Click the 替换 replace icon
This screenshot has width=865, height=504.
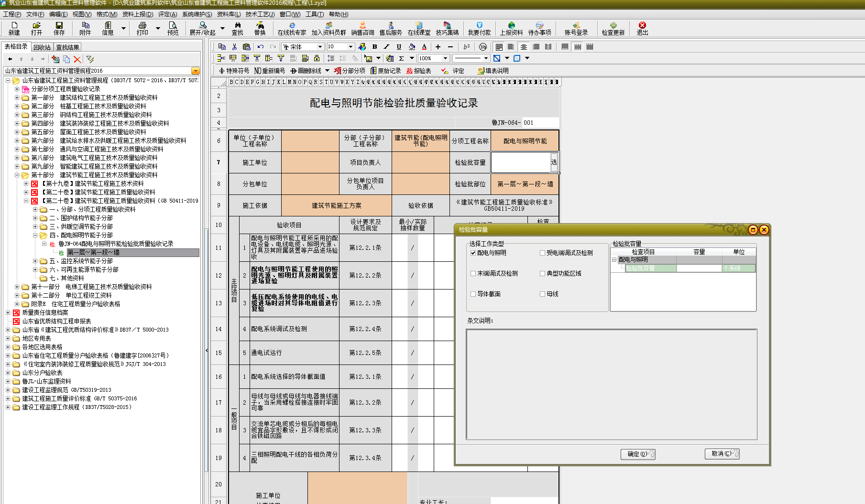tap(260, 28)
